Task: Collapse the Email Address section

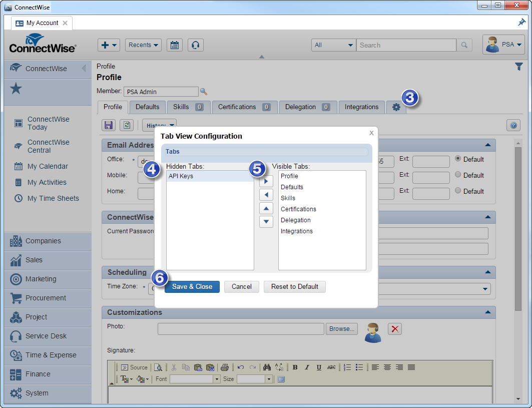Action: 488,145
